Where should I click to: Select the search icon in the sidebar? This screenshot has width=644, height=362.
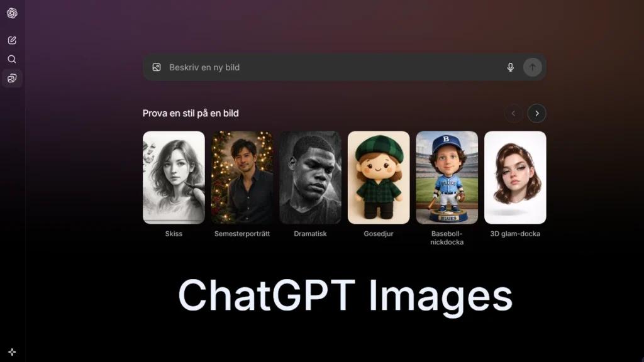pos(12,59)
